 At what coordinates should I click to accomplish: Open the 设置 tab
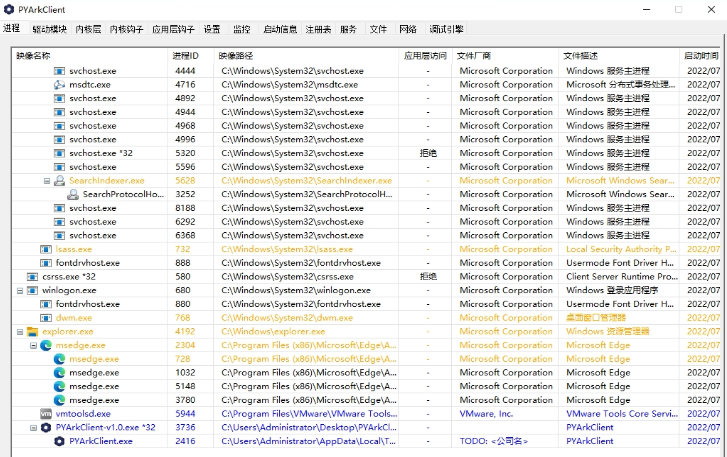pyautogui.click(x=212, y=29)
